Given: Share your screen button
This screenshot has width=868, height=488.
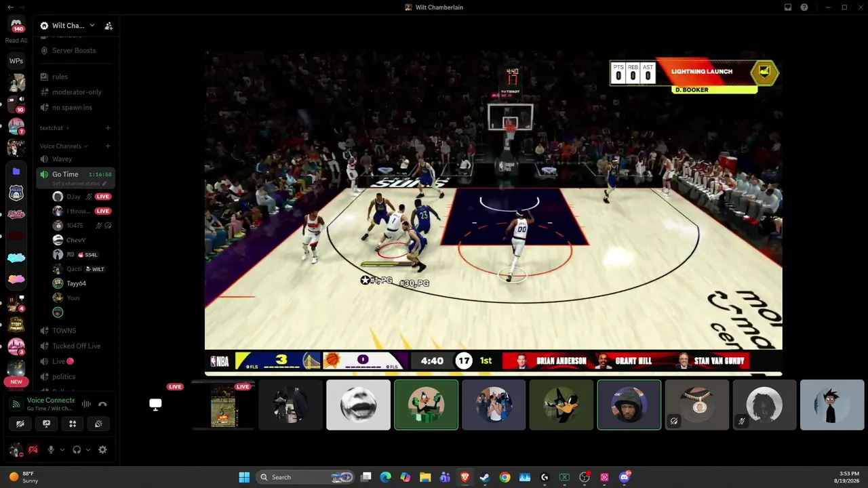Looking at the screenshot, I should point(46,424).
